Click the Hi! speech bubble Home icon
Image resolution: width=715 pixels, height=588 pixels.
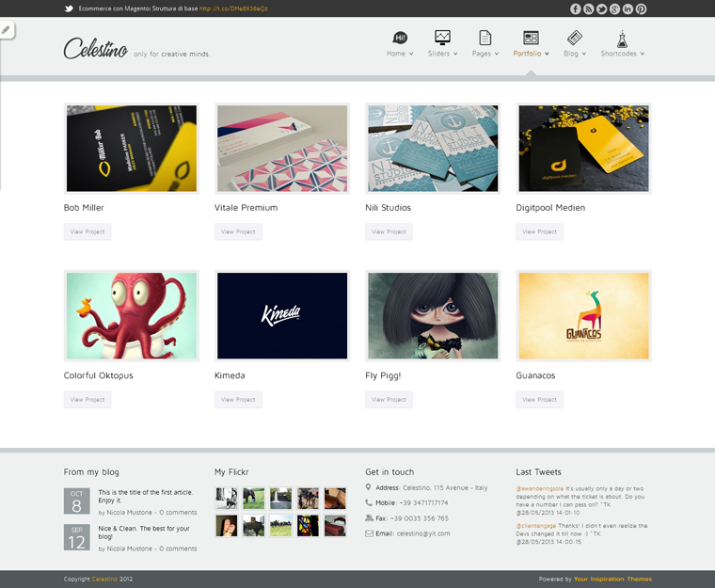400,38
